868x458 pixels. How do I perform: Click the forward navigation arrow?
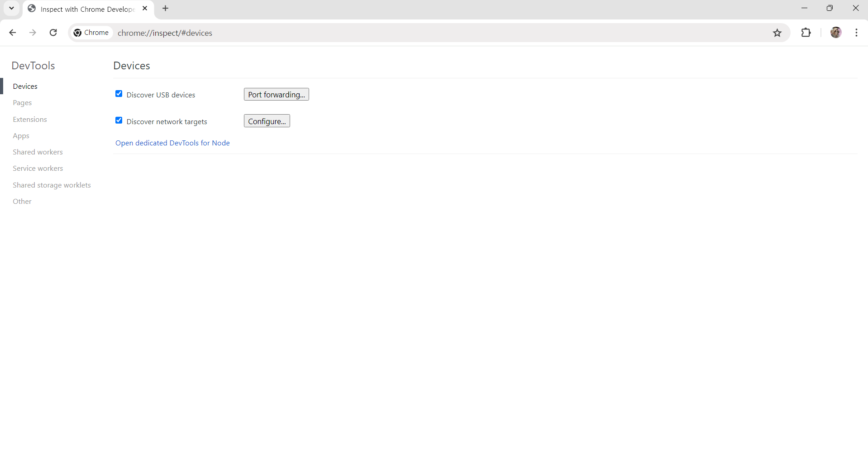(33, 33)
